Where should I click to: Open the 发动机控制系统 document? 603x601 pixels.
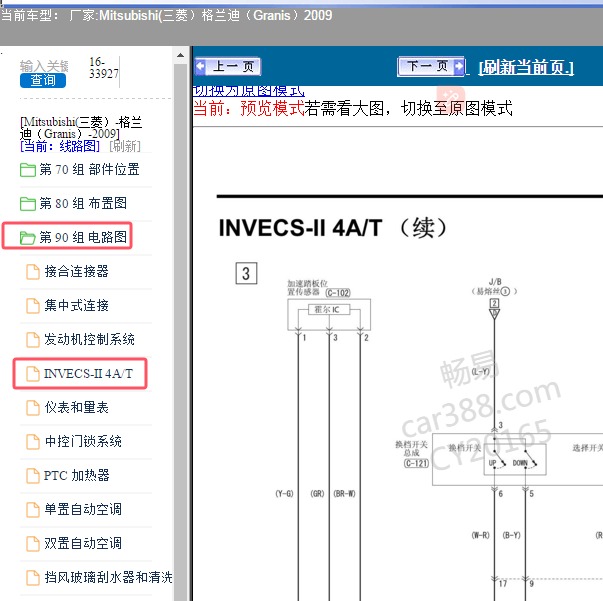click(89, 339)
